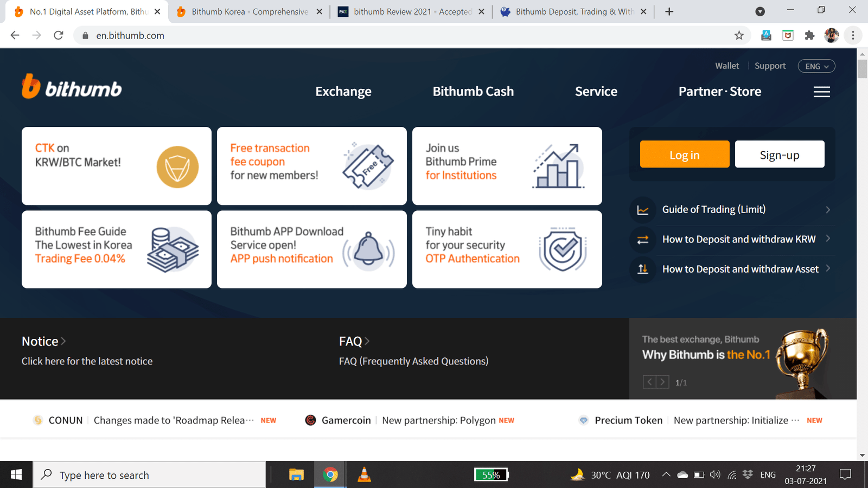Open Chrome three-dot menu
Screen dimensions: 868x488
(853, 35)
